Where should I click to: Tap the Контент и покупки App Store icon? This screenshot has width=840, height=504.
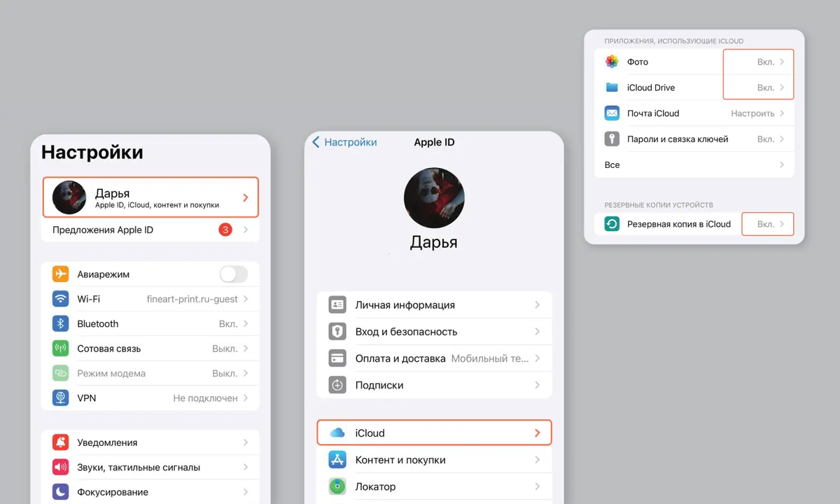(337, 460)
